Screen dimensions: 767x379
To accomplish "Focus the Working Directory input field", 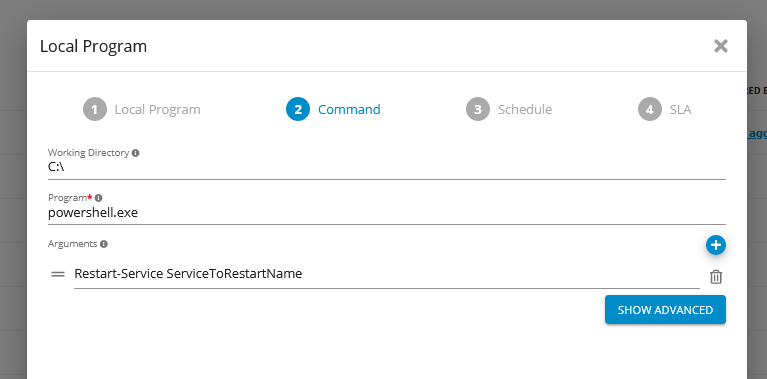I will (x=386, y=167).
